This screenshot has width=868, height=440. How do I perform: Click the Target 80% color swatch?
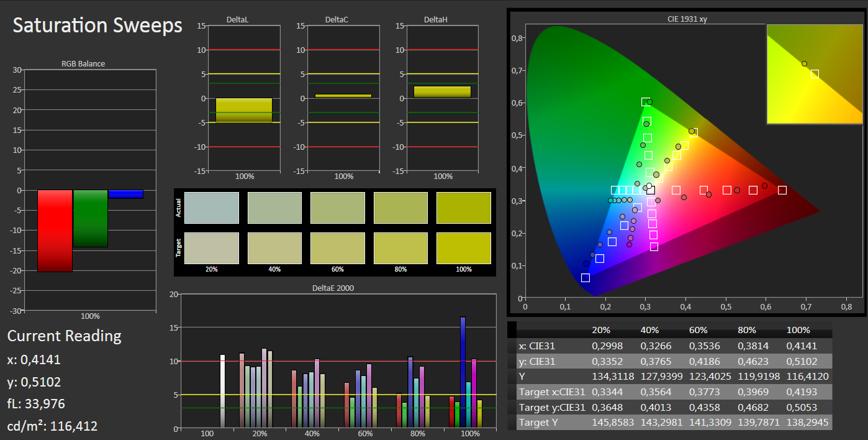tap(400, 248)
